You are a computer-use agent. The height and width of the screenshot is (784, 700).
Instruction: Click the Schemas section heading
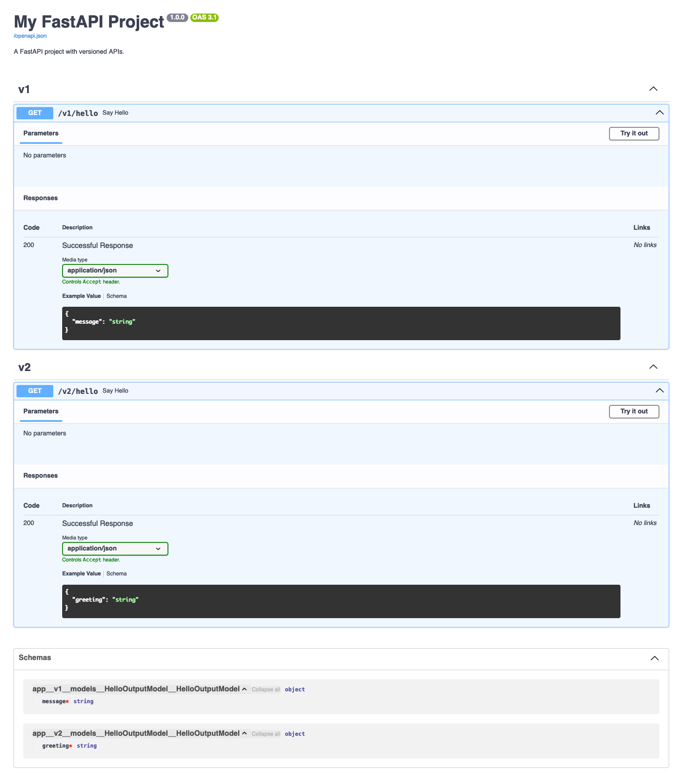tap(35, 657)
